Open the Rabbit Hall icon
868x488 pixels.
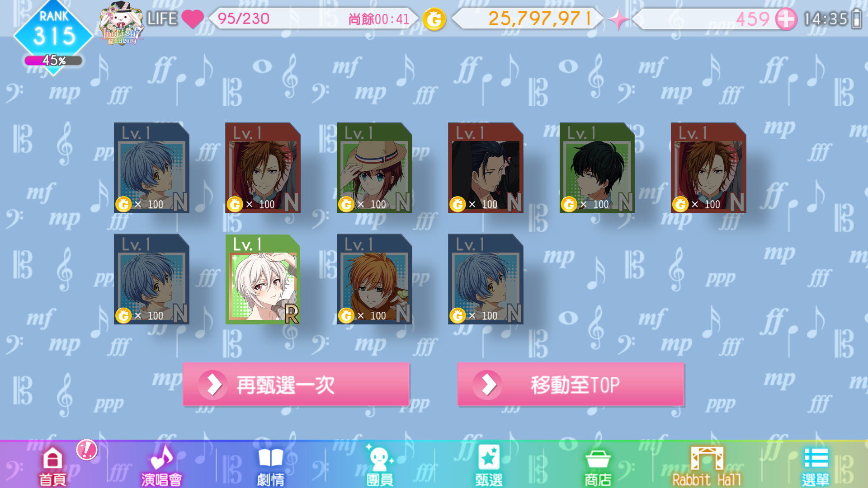(707, 466)
